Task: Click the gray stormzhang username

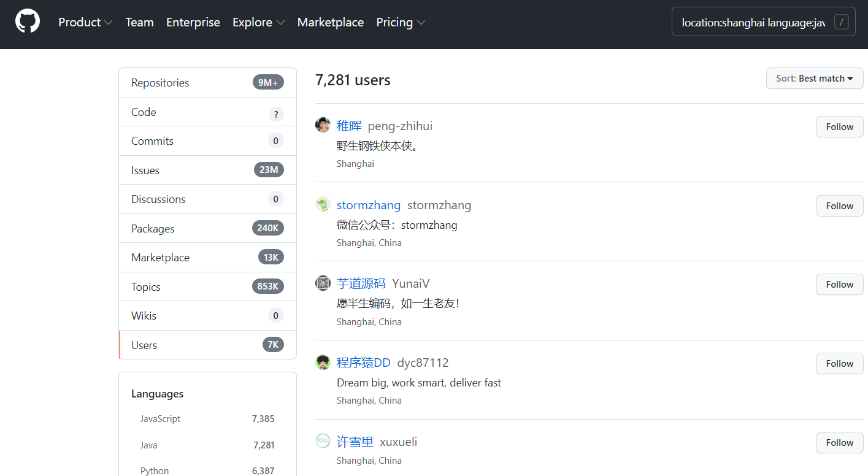Action: pos(439,205)
